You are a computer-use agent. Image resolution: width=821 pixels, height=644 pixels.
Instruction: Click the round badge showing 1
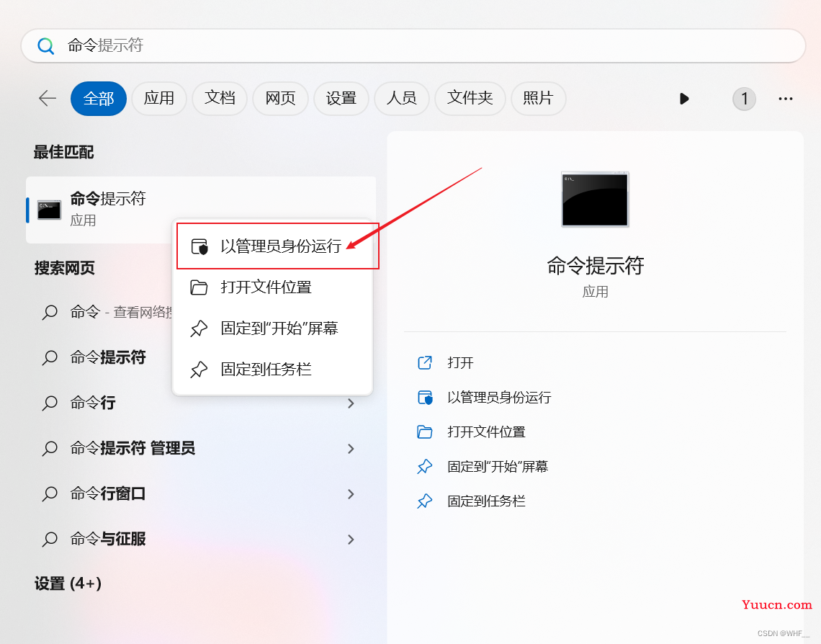pos(744,99)
